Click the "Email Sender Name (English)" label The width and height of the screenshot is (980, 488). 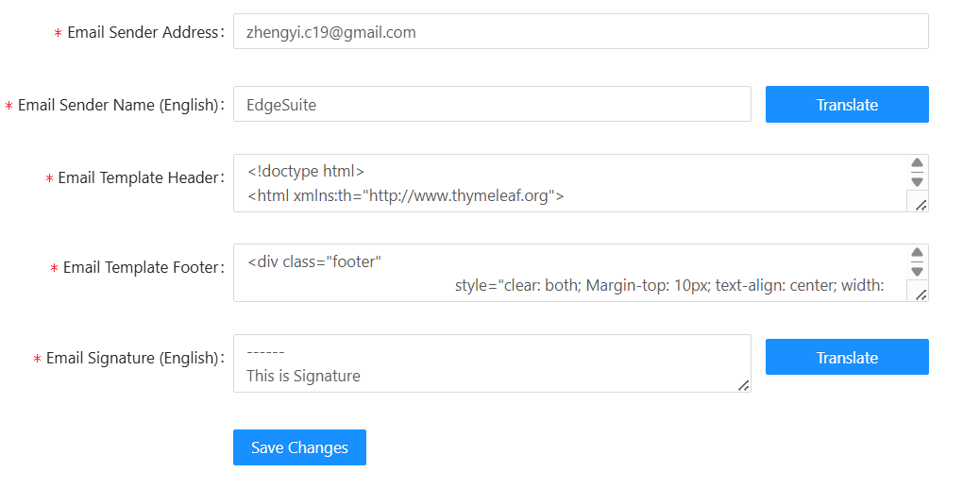(x=118, y=105)
